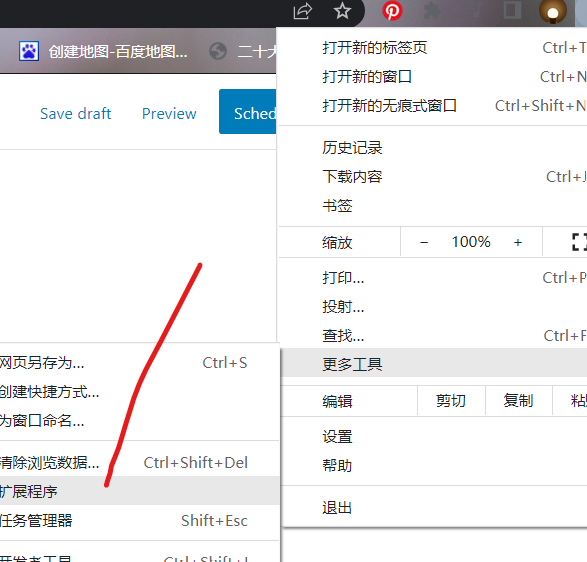Select 创建快捷方式... in submenu

pos(140,392)
